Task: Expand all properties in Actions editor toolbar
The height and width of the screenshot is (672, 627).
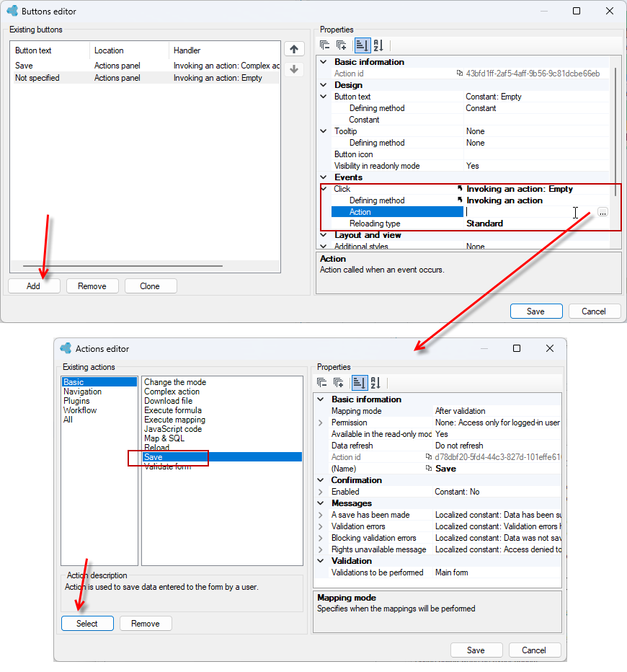Action: [x=338, y=382]
